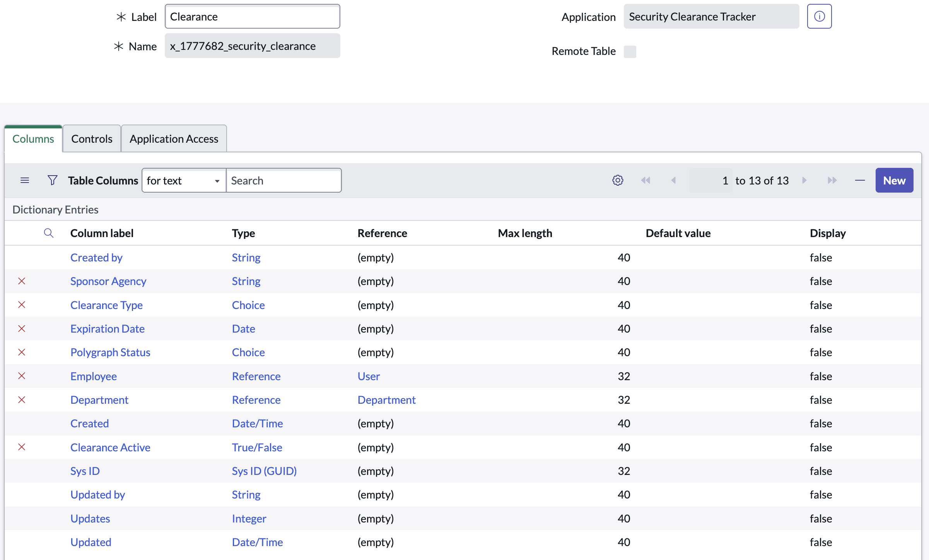Delete the Sponsor Agency row via red X
The width and height of the screenshot is (929, 560).
(x=22, y=281)
